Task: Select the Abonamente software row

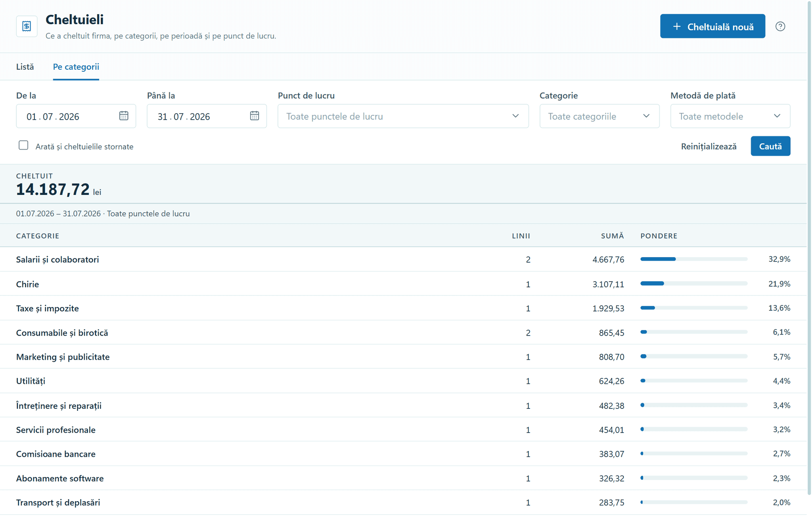Action: [403, 478]
